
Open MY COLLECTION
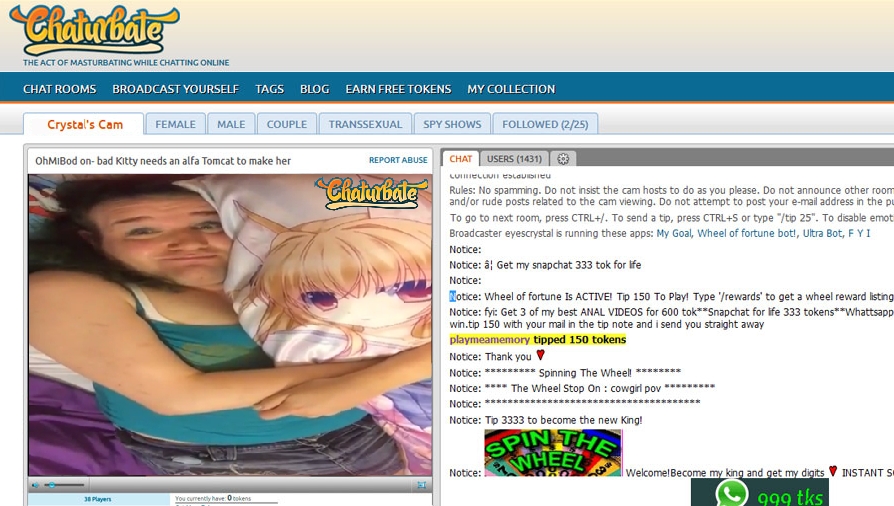click(x=511, y=89)
